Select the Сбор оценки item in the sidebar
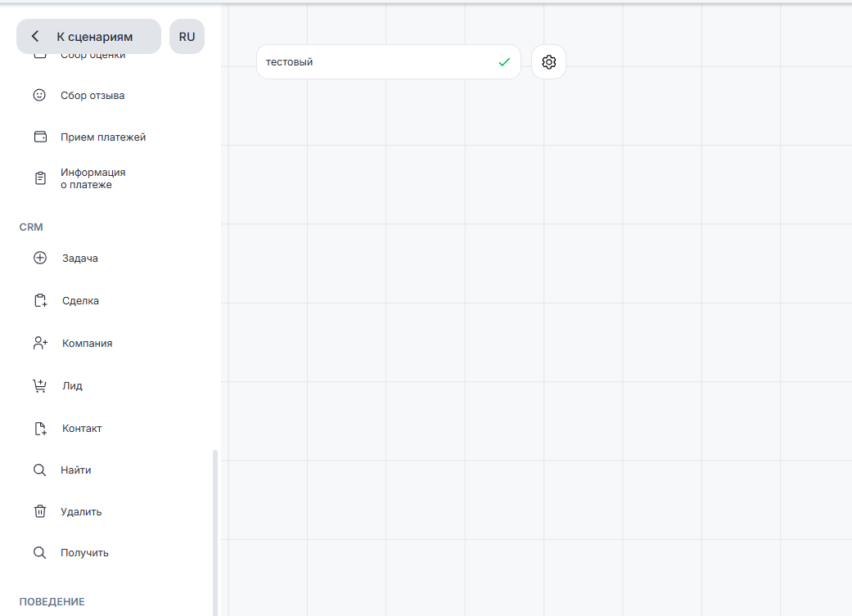Screen dimensions: 852x616 coord(92,56)
